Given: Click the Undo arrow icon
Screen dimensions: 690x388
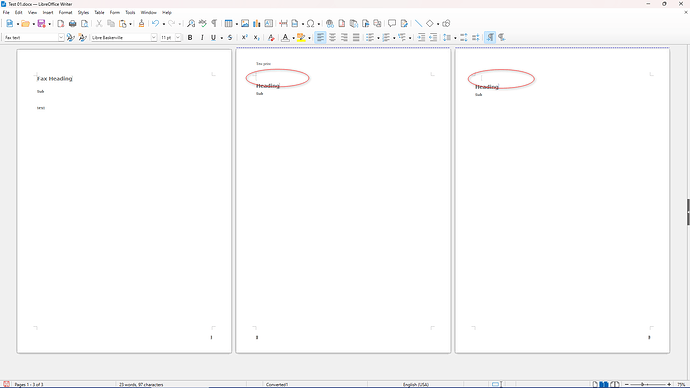Looking at the screenshot, I should pyautogui.click(x=156, y=24).
